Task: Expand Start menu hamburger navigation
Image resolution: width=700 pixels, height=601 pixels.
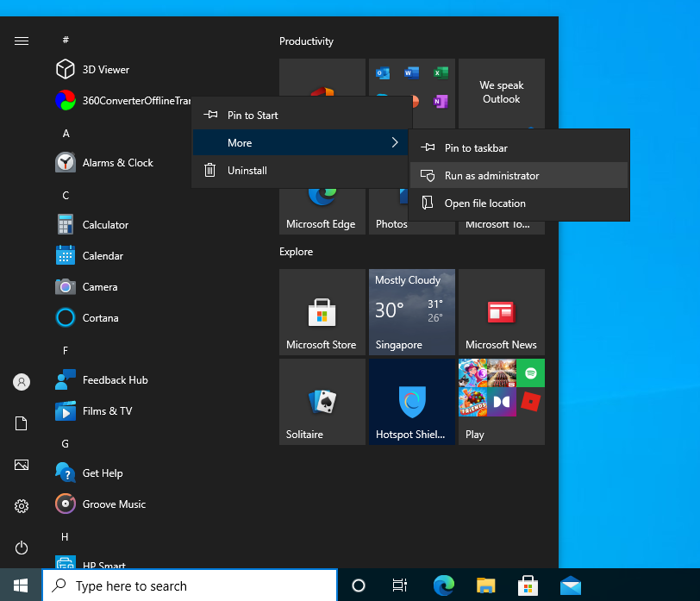Action: [22, 41]
